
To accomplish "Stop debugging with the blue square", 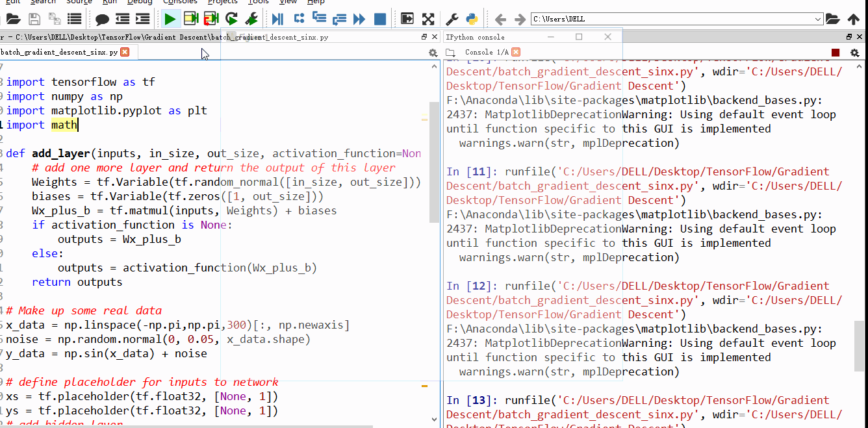I will [380, 19].
